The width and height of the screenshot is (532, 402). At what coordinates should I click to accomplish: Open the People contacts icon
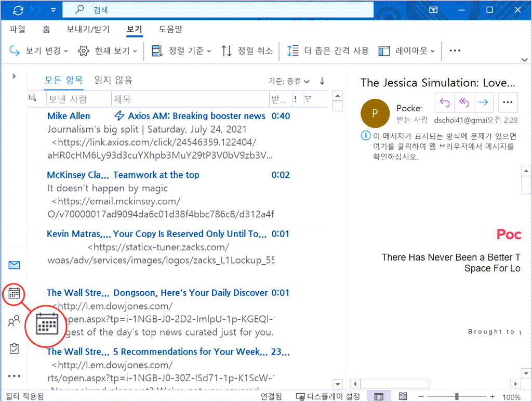click(14, 321)
